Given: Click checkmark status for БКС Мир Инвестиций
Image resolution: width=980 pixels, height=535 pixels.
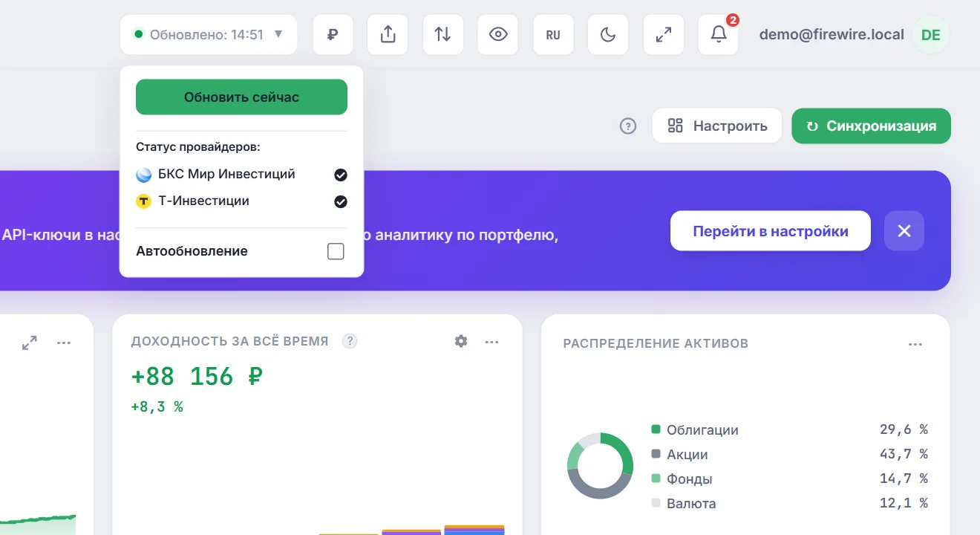Looking at the screenshot, I should click(x=341, y=175).
